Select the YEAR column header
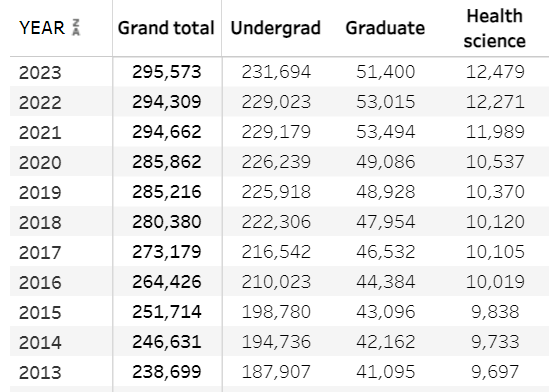The image size is (549, 392). [x=42, y=28]
